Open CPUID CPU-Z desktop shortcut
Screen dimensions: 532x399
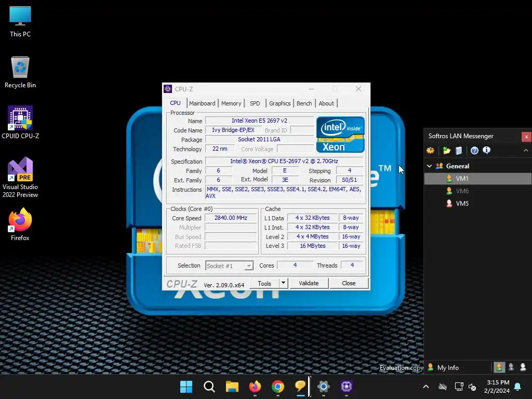[20, 123]
